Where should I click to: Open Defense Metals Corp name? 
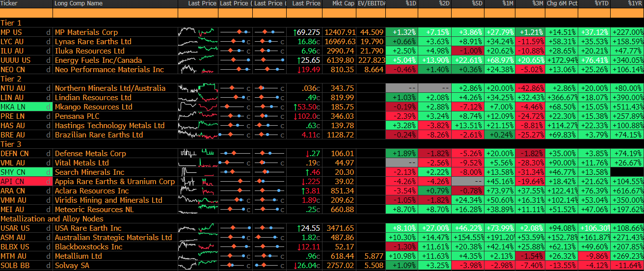point(91,154)
